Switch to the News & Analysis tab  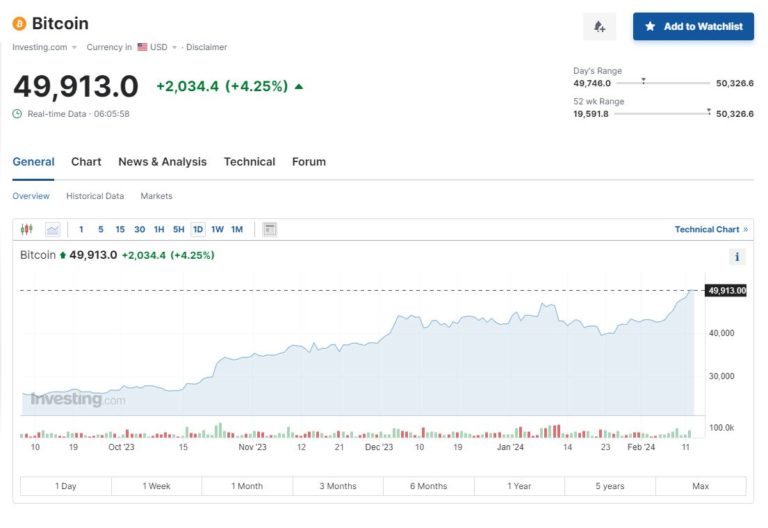point(162,162)
